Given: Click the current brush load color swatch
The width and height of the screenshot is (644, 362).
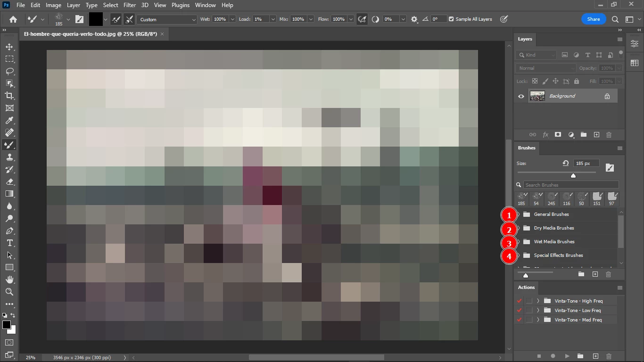Looking at the screenshot, I should coord(96,19).
